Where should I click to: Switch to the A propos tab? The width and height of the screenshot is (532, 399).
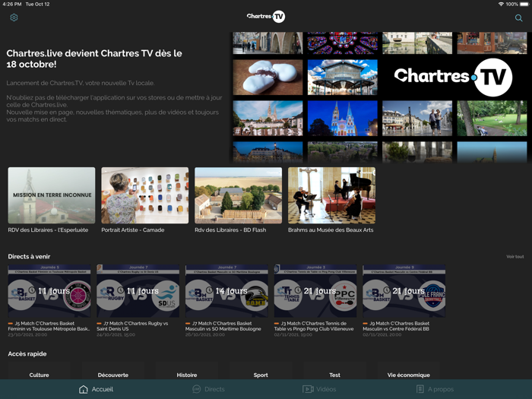click(435, 389)
